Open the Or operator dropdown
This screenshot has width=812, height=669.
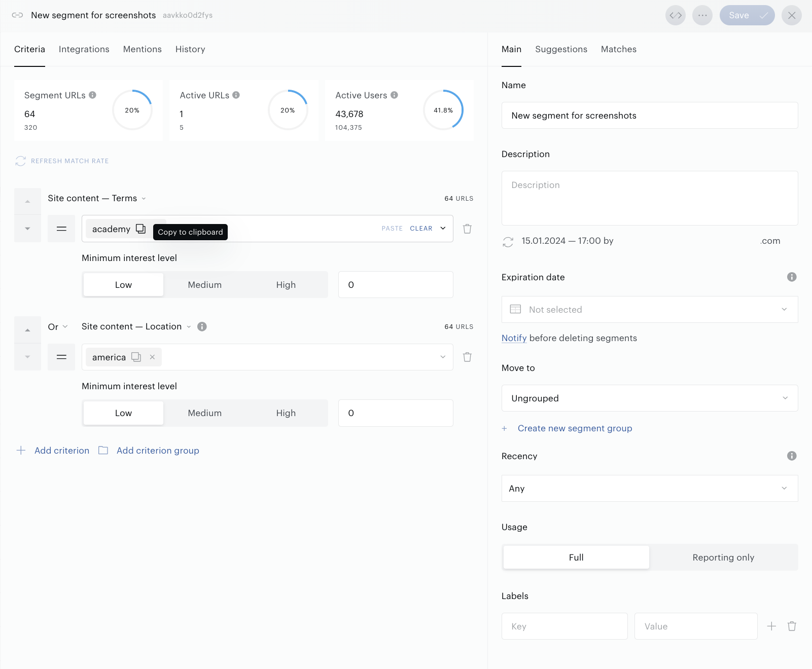58,326
